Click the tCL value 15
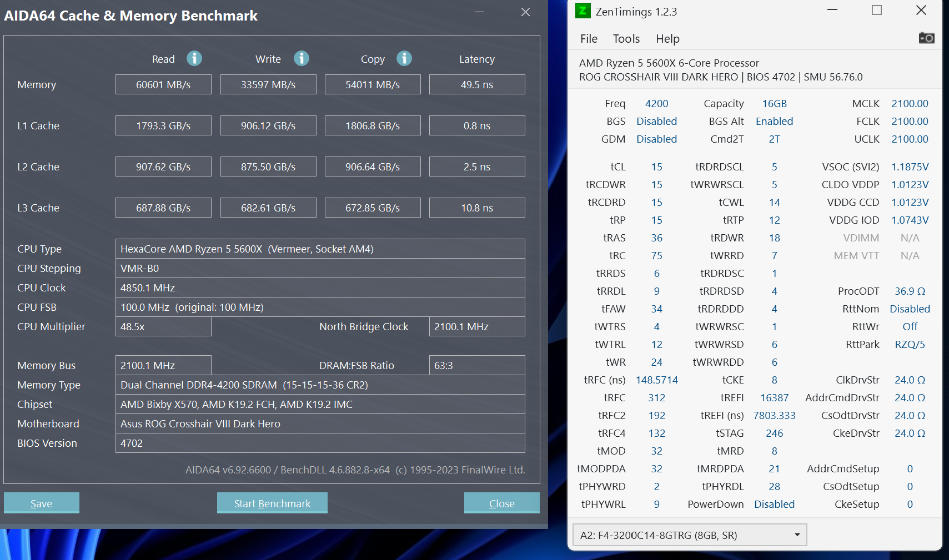Viewport: 949px width, 560px height. [x=656, y=167]
